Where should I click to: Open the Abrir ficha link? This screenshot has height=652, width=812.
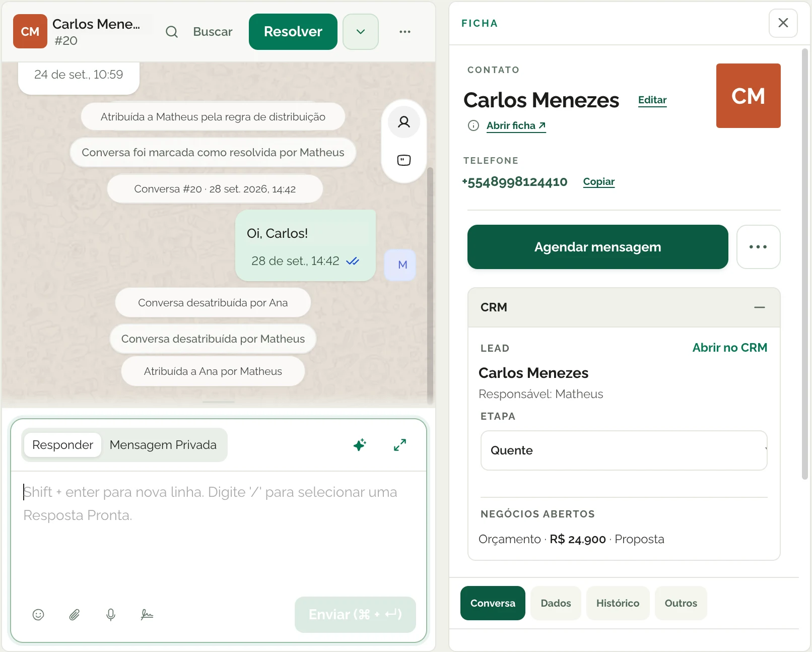click(516, 125)
